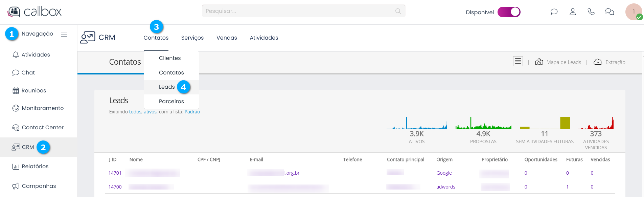
Task: Click the Padrão list link
Action: tap(192, 112)
